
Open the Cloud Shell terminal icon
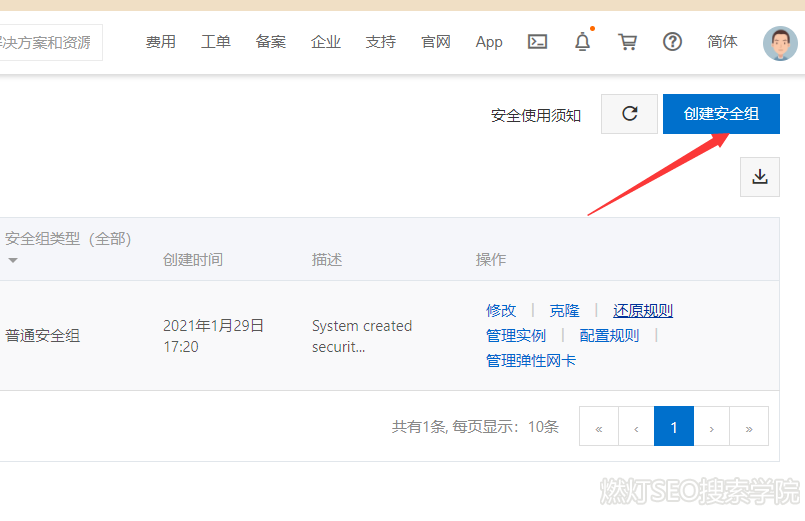(538, 42)
